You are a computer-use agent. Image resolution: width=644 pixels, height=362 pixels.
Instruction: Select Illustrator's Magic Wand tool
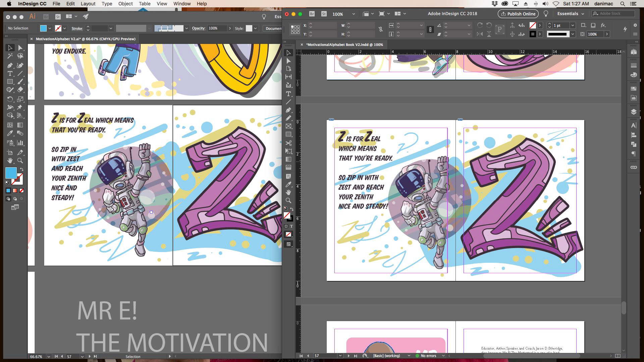click(x=10, y=56)
